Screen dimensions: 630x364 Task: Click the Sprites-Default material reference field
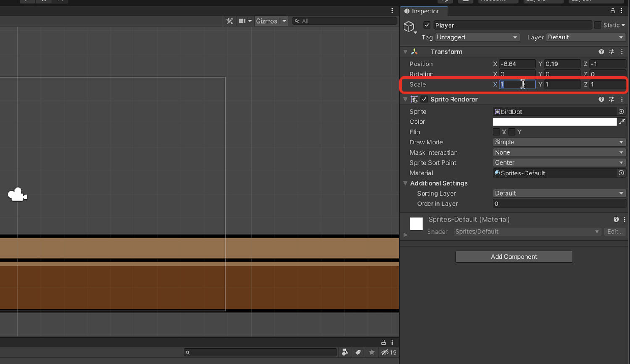(x=555, y=173)
